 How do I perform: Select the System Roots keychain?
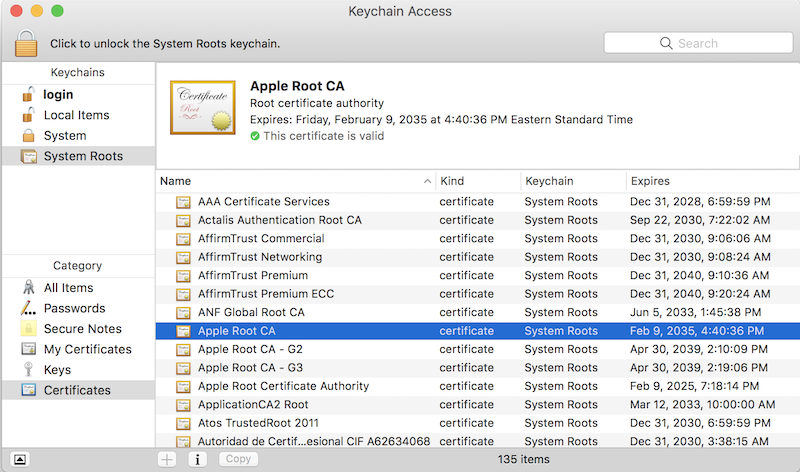click(x=82, y=156)
